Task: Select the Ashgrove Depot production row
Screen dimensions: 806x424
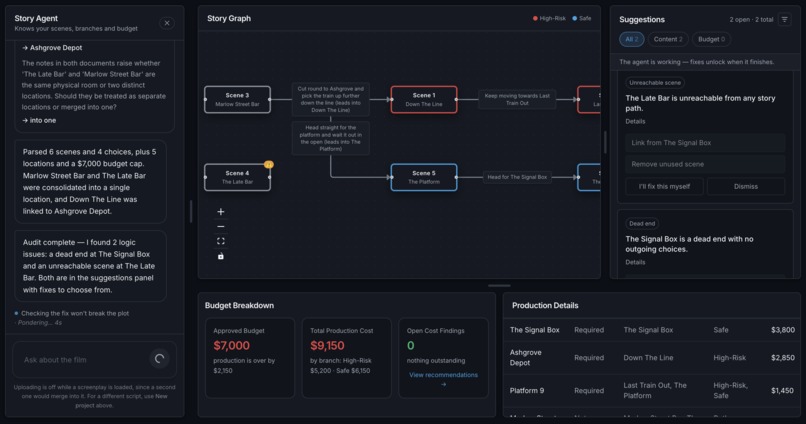Action: [x=652, y=358]
